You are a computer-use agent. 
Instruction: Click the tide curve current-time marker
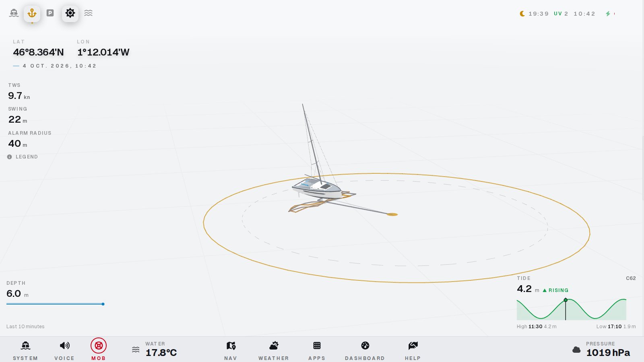(x=566, y=300)
